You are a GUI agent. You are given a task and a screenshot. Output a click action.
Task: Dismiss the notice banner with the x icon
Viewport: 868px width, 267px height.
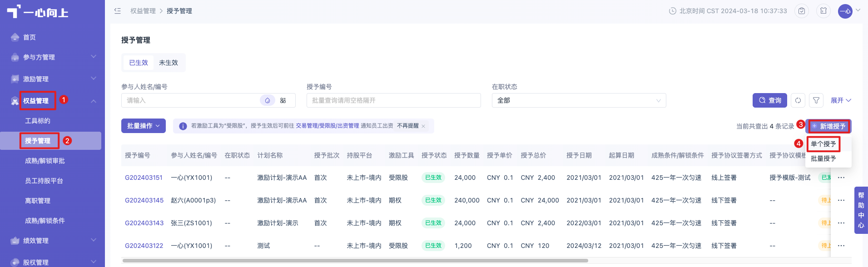tap(423, 126)
